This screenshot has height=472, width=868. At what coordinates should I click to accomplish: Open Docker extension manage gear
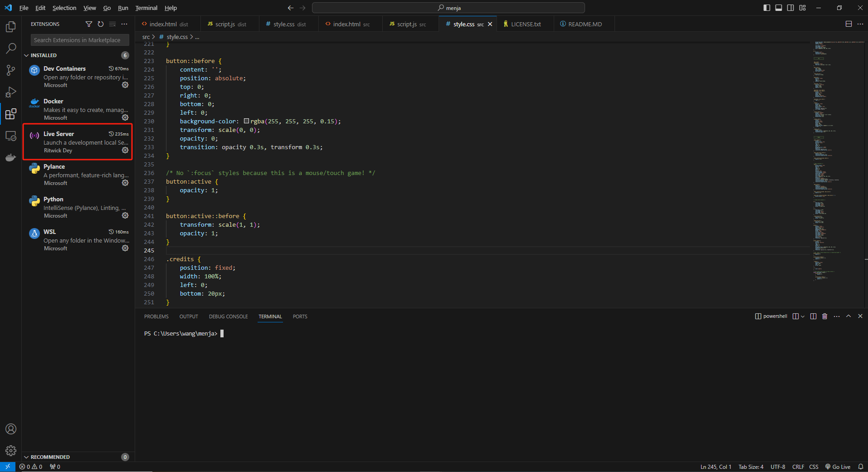point(125,117)
